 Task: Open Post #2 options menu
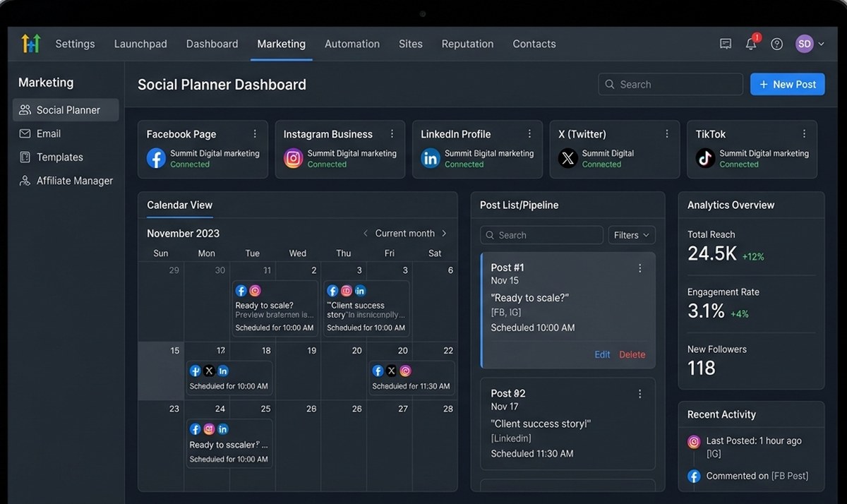(640, 394)
